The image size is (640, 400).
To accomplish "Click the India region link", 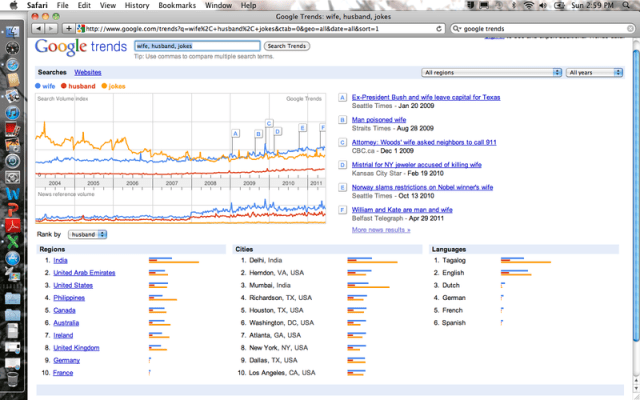I will (60, 260).
